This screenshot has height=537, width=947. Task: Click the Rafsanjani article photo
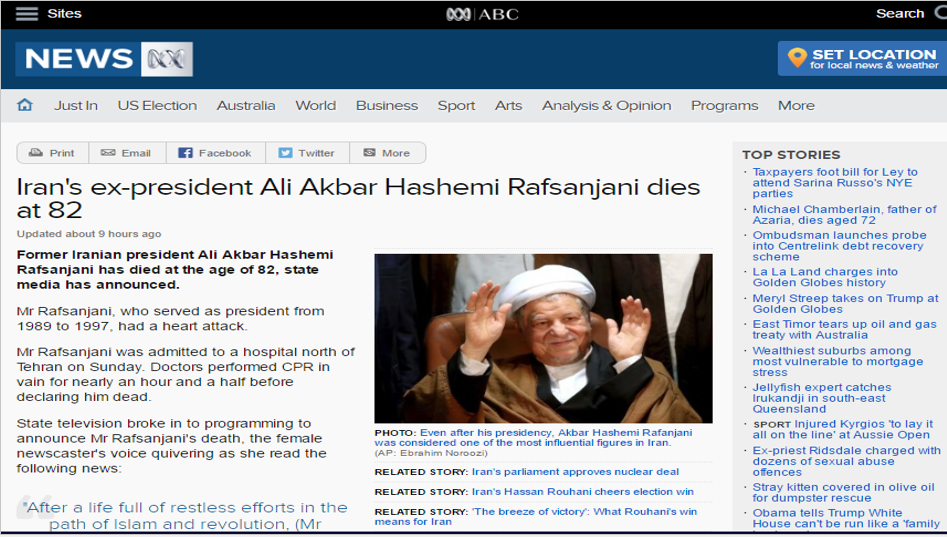[x=543, y=338]
